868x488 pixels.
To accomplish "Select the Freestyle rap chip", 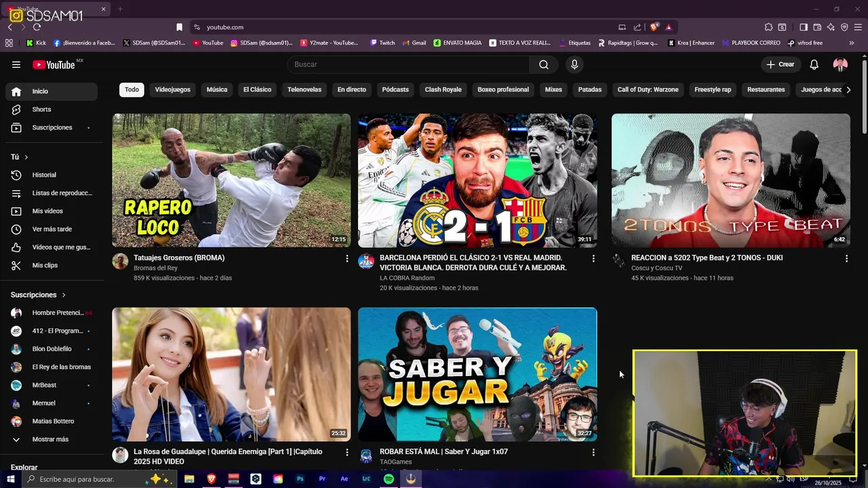I will click(x=713, y=89).
